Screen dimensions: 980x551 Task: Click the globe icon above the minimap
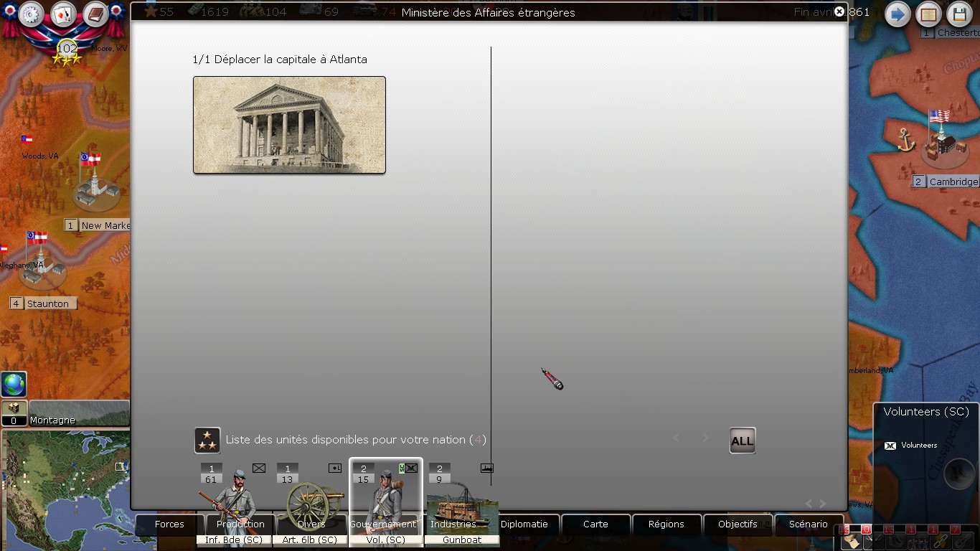14,385
